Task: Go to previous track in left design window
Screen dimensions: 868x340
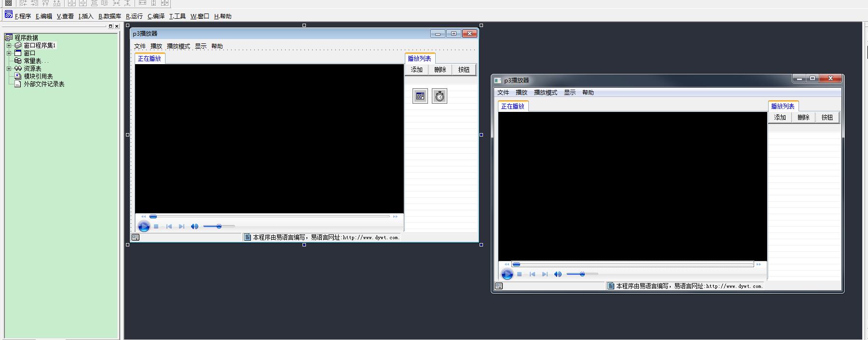Action: coord(169,226)
